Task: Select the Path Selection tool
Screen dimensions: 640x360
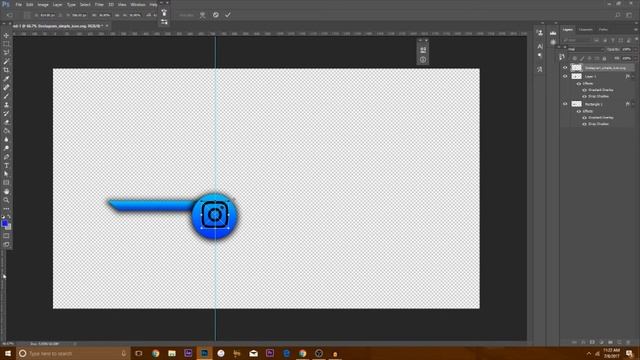Action: pos(6,174)
